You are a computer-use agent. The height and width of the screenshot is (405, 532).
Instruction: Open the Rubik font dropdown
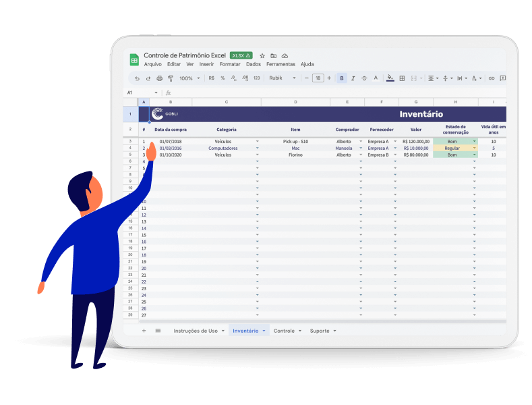283,78
